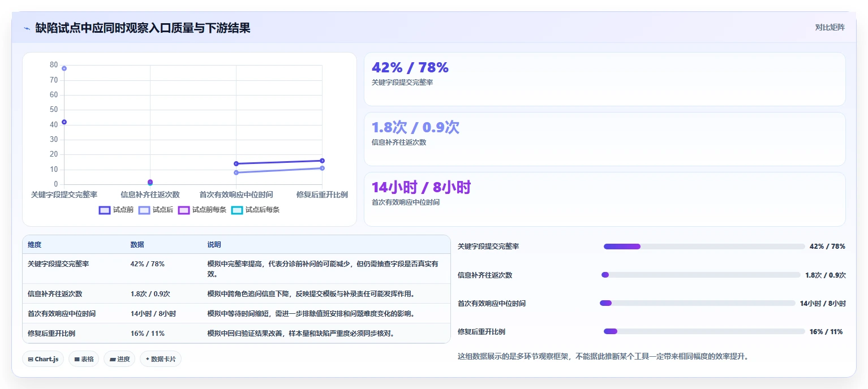Click the 关键字段提交完整率 stat card label

(402, 83)
